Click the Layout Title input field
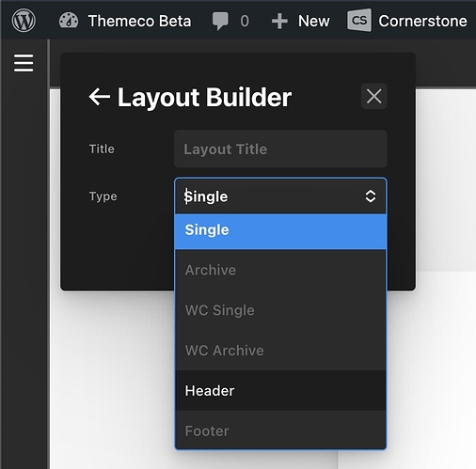The height and width of the screenshot is (469, 476). click(280, 149)
